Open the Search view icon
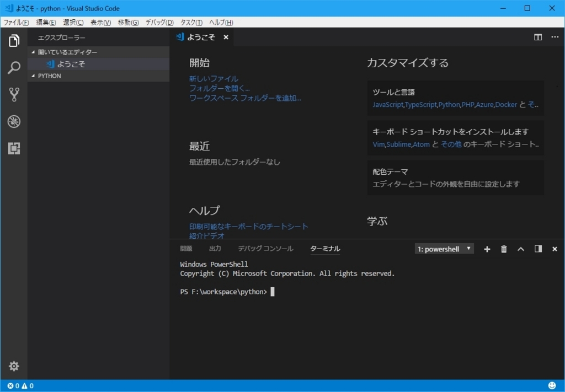The width and height of the screenshot is (565, 392). coord(14,68)
